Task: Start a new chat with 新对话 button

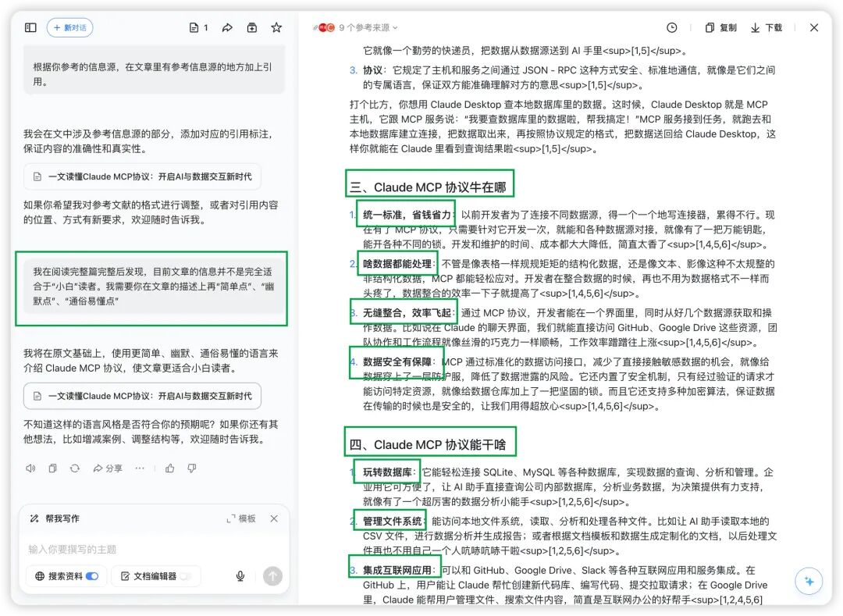Action: pos(70,27)
